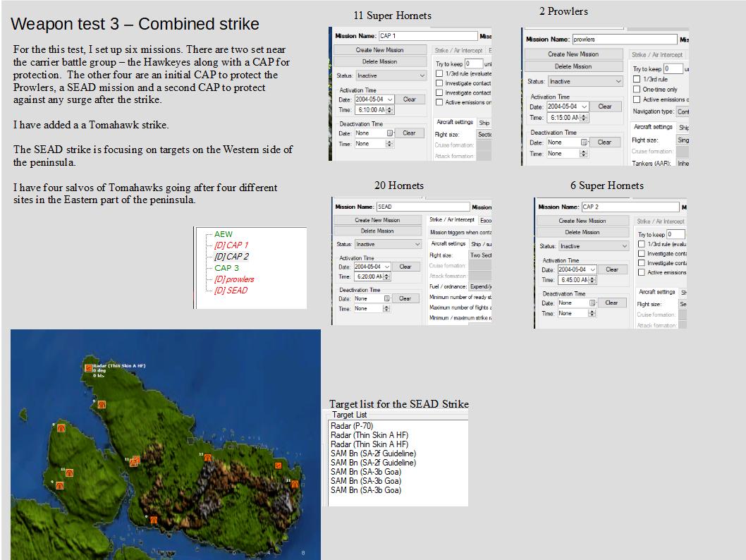The height and width of the screenshot is (560, 746).
Task: Click Create New Mission in prowlers panel
Action: tap(573, 54)
